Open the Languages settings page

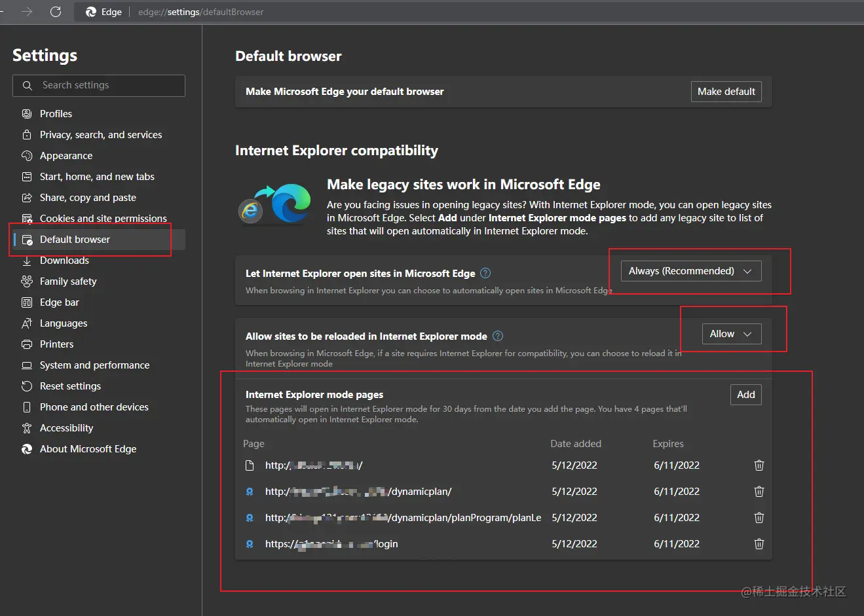(64, 323)
